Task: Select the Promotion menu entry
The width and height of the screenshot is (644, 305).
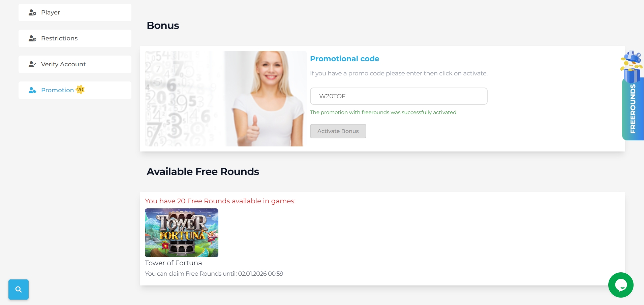Action: [75, 90]
